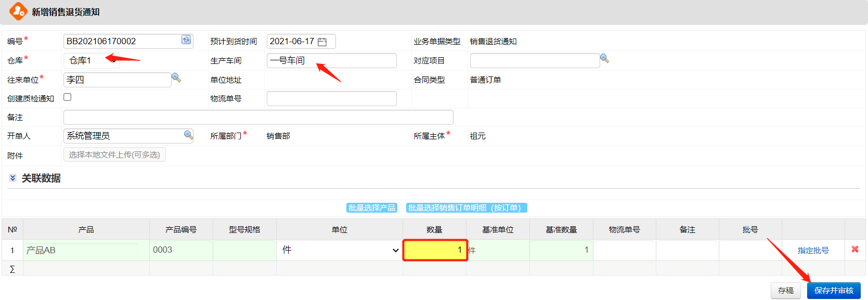
Task: Search 对应项目 with magnifier icon
Action: (604, 59)
